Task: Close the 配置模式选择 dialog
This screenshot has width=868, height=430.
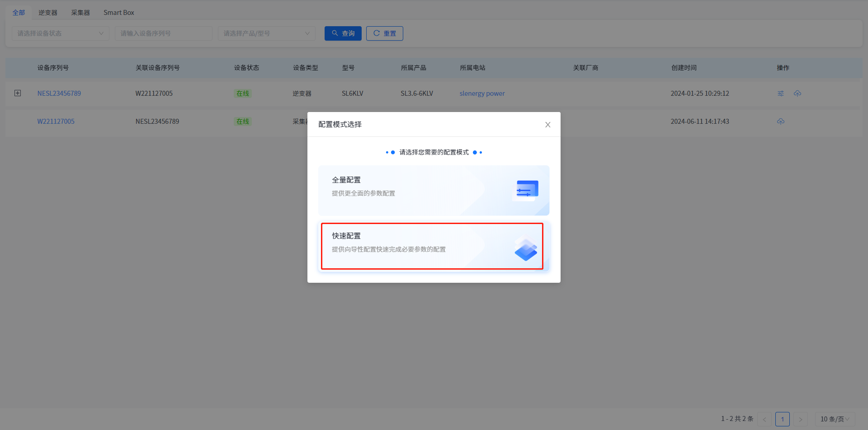Action: [547, 125]
